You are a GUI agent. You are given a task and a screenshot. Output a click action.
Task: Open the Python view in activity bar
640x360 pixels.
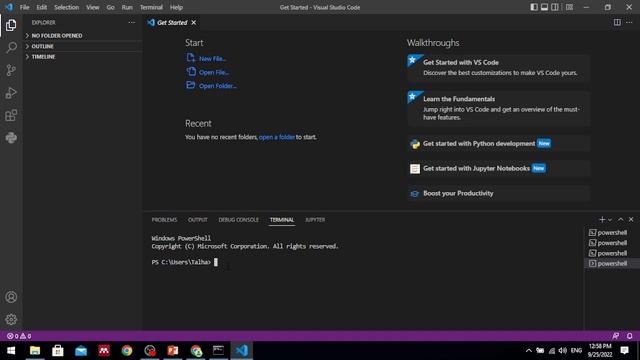[x=11, y=138]
